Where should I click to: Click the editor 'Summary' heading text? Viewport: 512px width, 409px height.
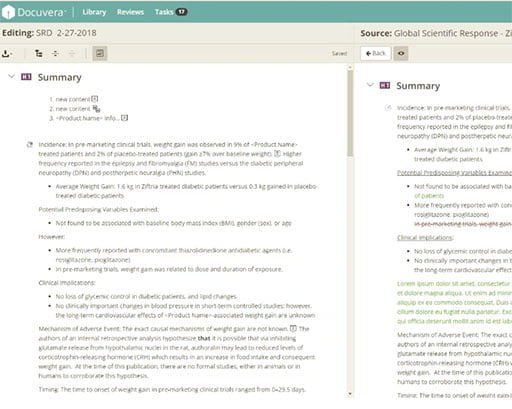tap(60, 77)
